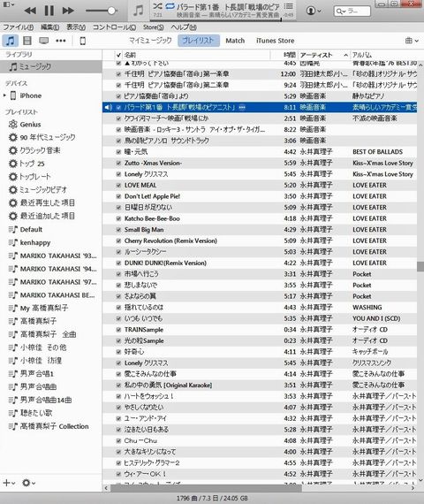Viewport: 424px width, 504px height.
Task: Click the horizontal scrollbar thumb
Action: tap(206, 488)
